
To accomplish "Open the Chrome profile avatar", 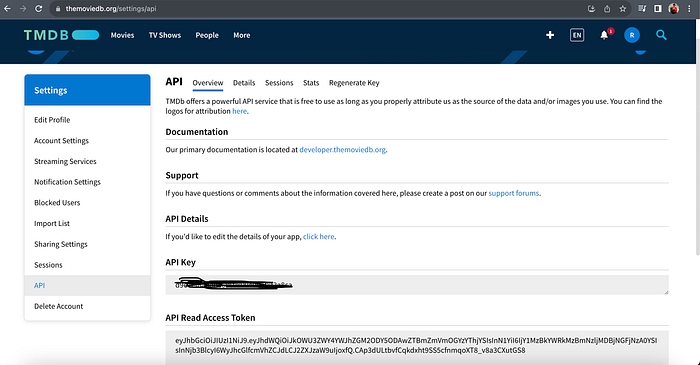I will (674, 8).
